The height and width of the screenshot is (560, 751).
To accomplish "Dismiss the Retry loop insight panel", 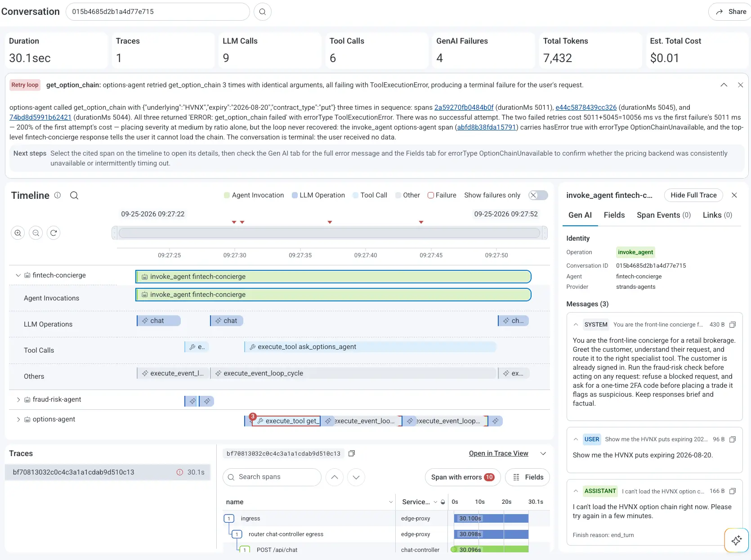I will pos(740,85).
